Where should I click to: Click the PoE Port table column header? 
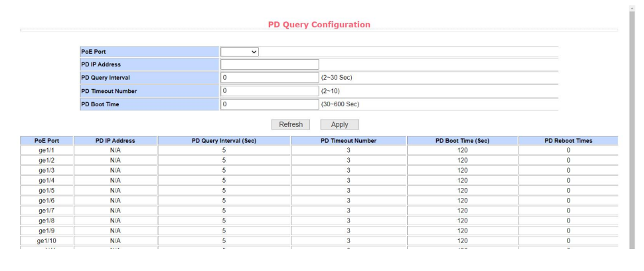coord(47,140)
